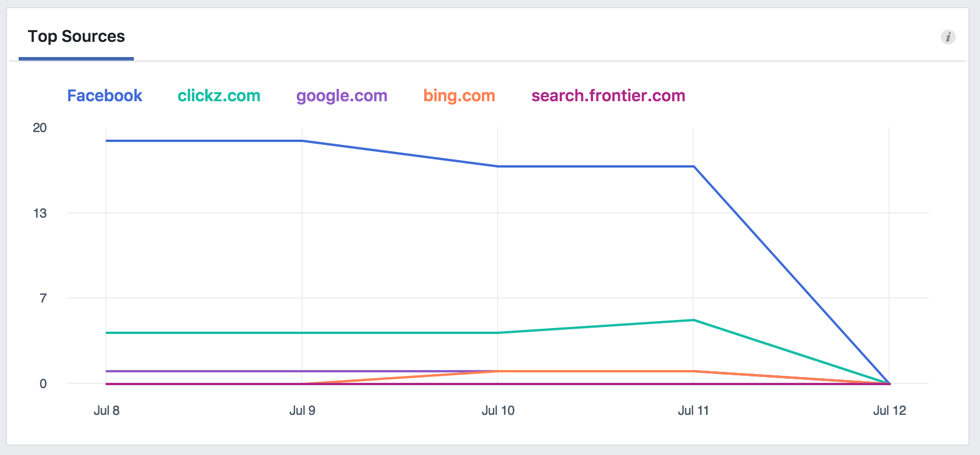Screen dimensions: 980x455
Task: Click the Jul 12 date label
Action: [889, 410]
